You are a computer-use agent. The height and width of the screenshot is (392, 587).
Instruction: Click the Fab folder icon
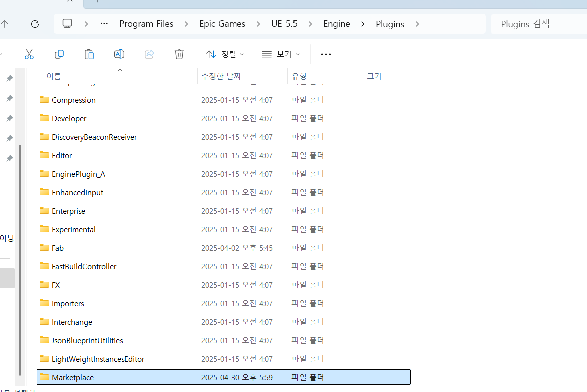coord(44,248)
